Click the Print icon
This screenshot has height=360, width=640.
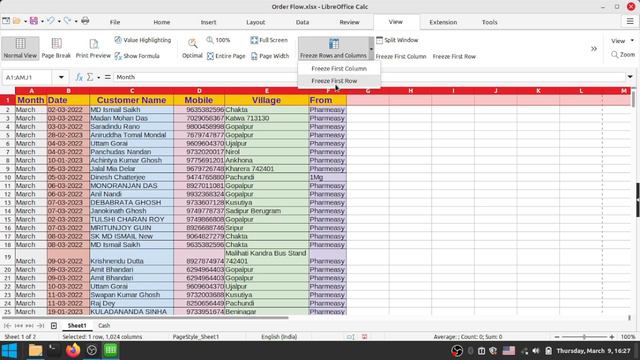pos(85,20)
